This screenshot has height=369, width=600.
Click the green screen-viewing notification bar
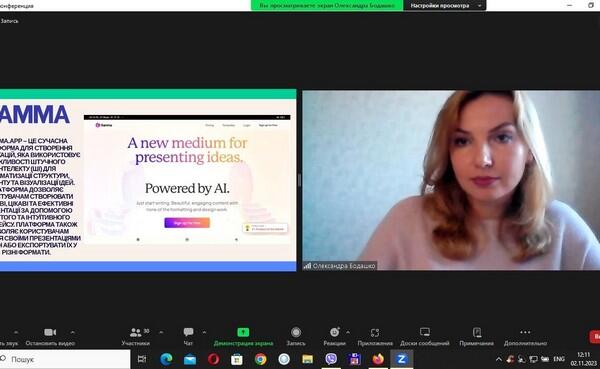pos(327,5)
